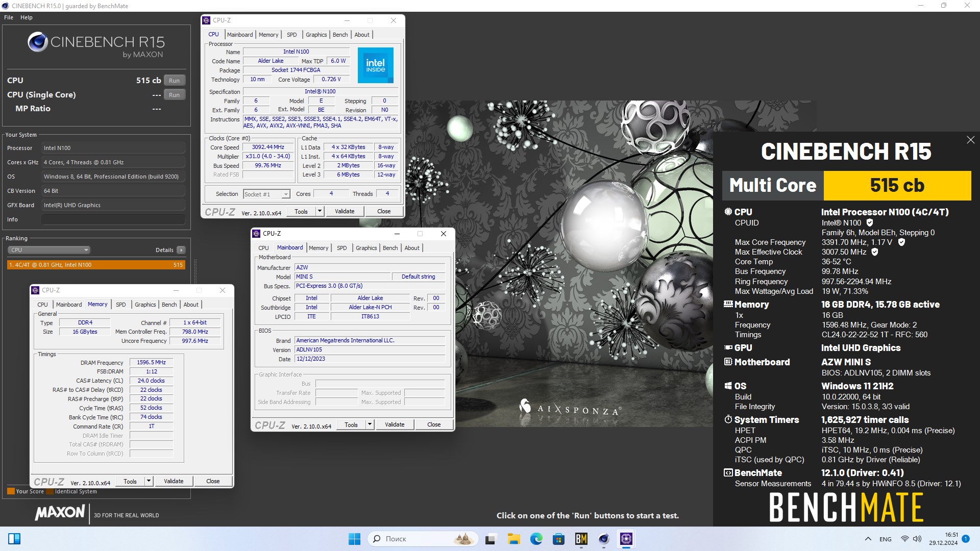Open notification center badge
This screenshot has width=980, height=551.
[965, 538]
